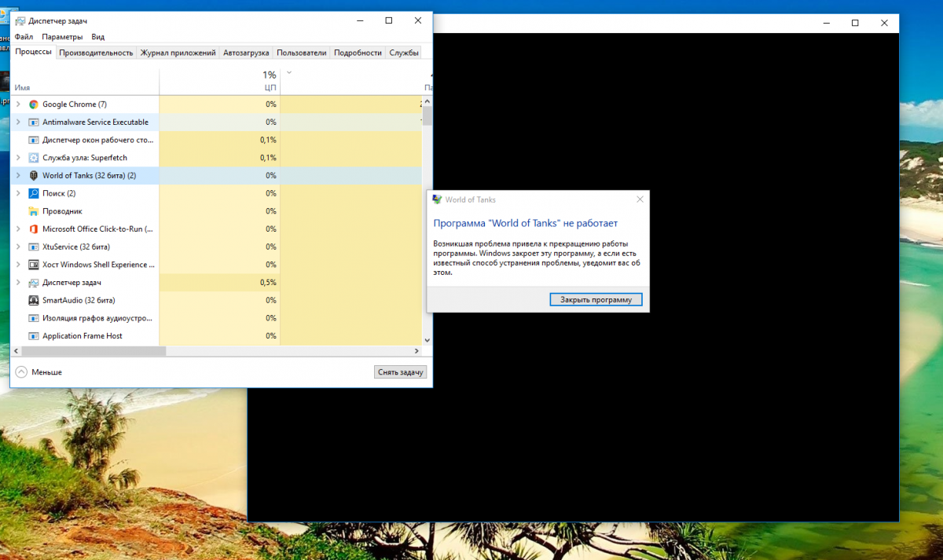The width and height of the screenshot is (943, 560).
Task: Select the Application Frame Host row
Action: (216, 336)
